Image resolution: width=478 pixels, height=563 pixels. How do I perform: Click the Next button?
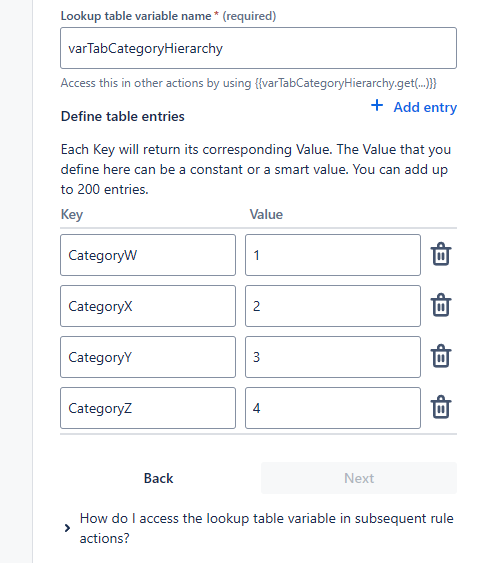click(359, 478)
